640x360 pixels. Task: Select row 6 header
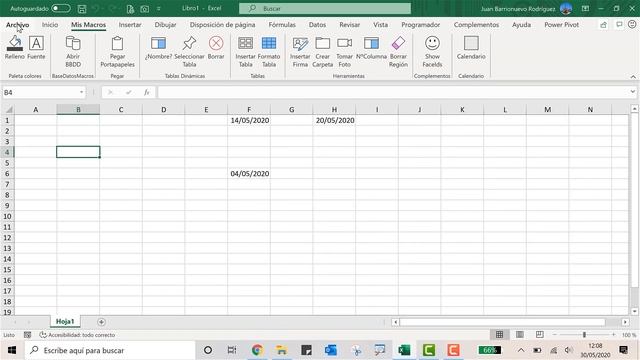click(x=7, y=173)
